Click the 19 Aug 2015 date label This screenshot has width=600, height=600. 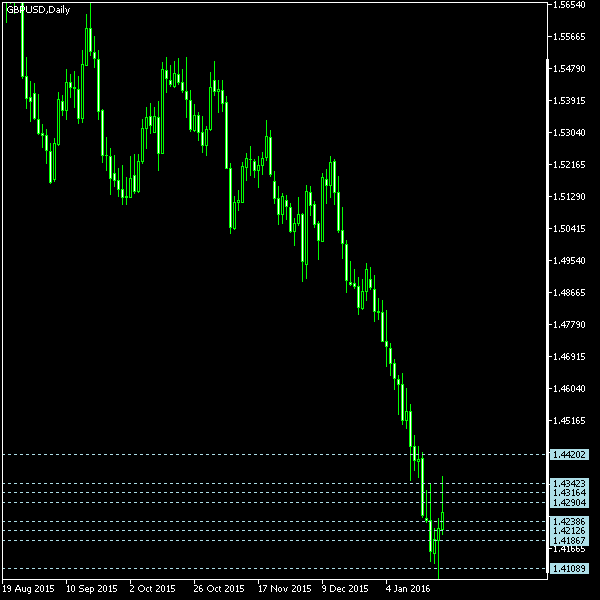[28, 588]
